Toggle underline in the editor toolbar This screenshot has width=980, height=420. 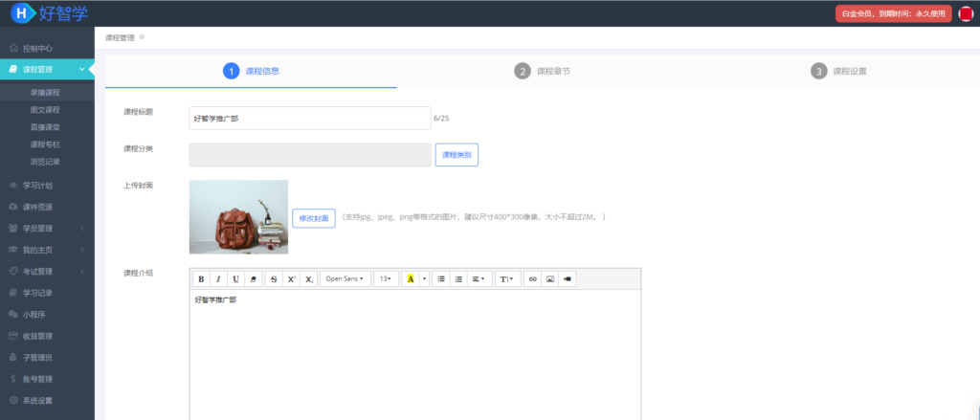click(x=235, y=278)
